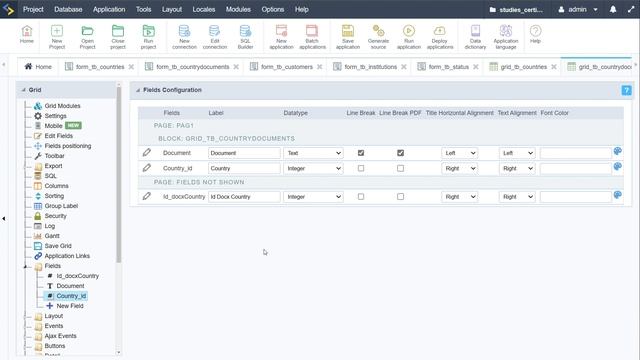Enable Line Break PDF for Country_id field
The width and height of the screenshot is (640, 360).
pyautogui.click(x=400, y=168)
